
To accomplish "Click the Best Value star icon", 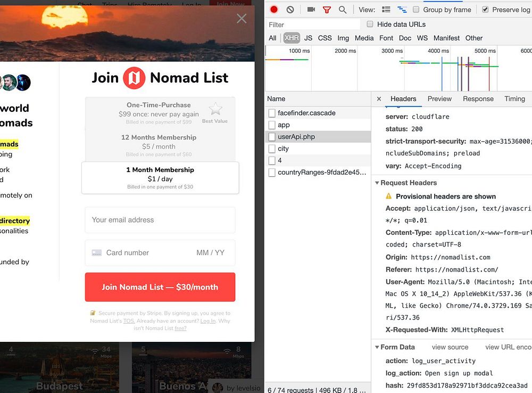I will [x=215, y=109].
